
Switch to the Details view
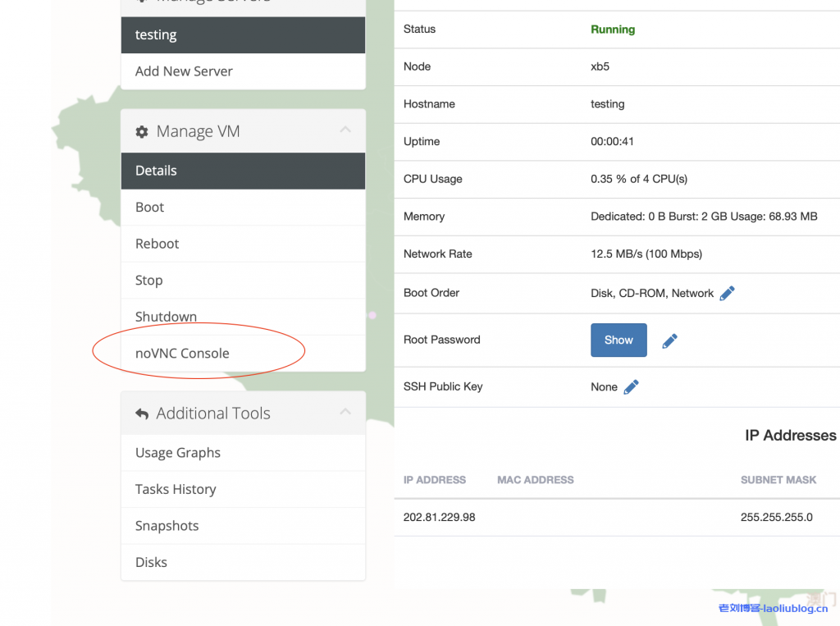157,170
